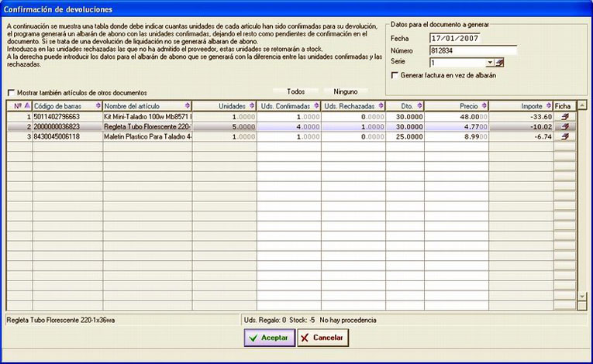Image resolution: width=593 pixels, height=364 pixels.
Task: Click the Precio column header
Action: coord(457,106)
